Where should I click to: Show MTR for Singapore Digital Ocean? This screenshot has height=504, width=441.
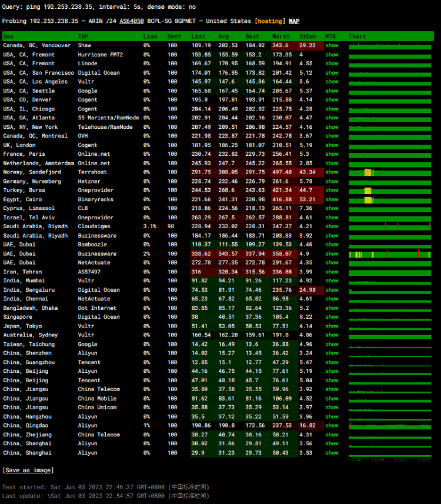(332, 317)
